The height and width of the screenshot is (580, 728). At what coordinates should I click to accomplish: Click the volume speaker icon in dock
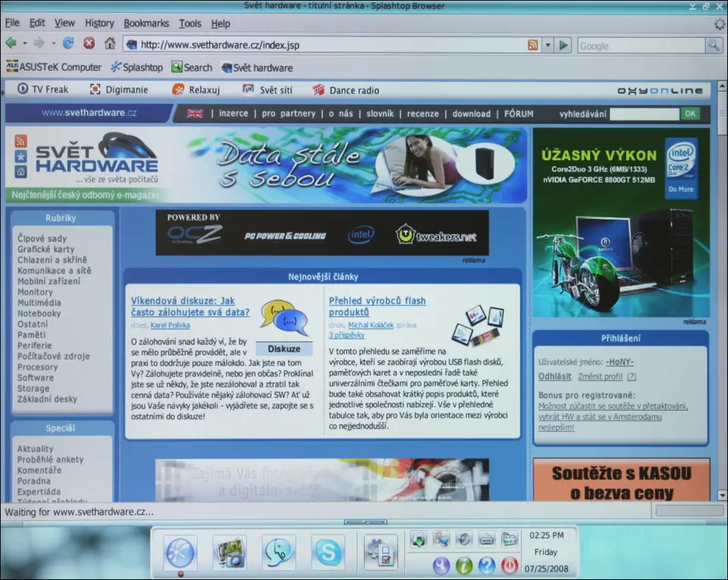pyautogui.click(x=464, y=539)
